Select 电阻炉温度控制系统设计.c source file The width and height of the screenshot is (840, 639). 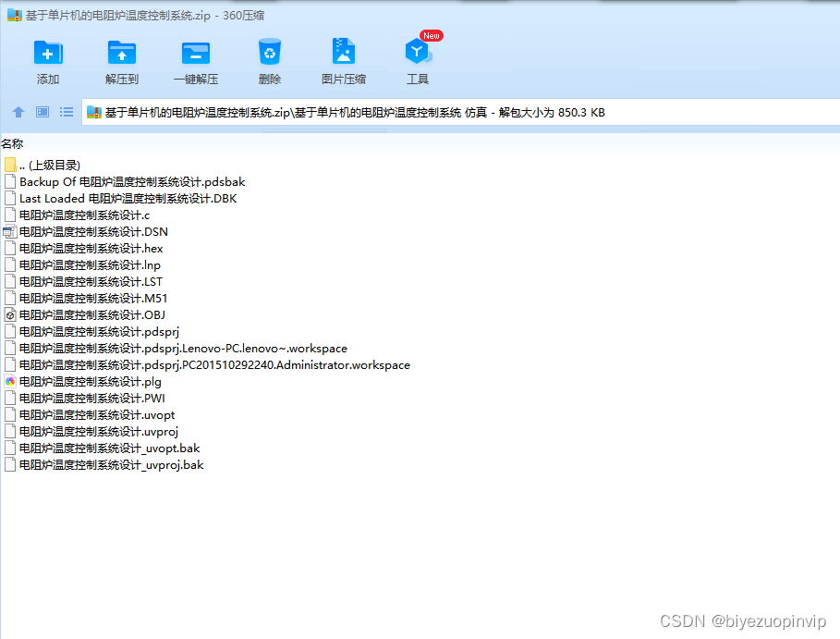(x=85, y=215)
